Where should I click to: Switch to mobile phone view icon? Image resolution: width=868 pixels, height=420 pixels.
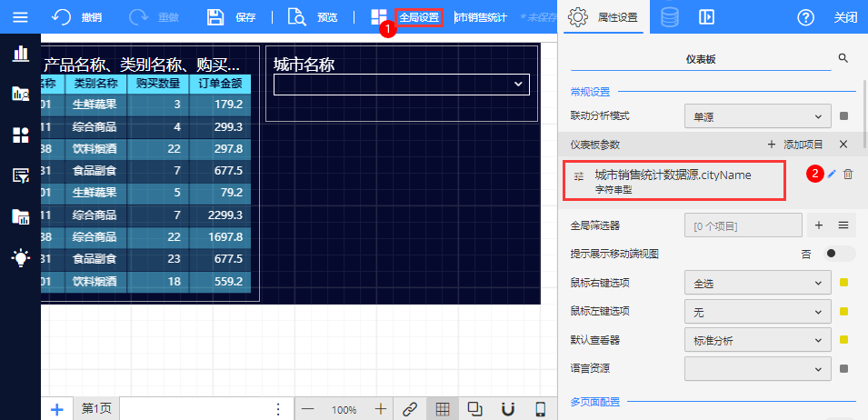[x=541, y=409]
